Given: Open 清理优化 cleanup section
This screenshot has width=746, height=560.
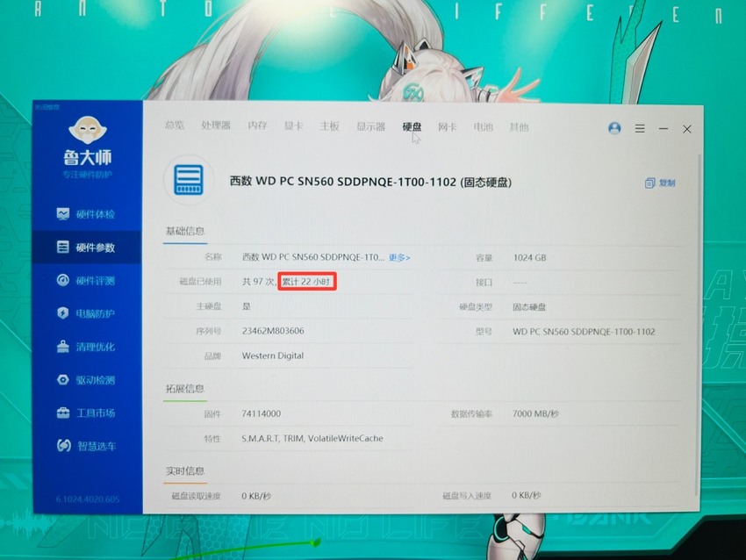Looking at the screenshot, I should coord(86,347).
